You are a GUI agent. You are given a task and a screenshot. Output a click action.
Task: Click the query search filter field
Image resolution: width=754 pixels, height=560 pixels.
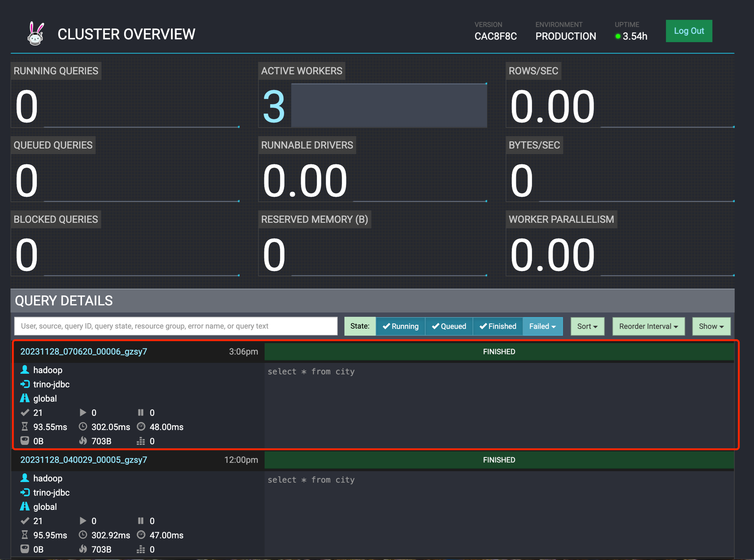click(x=175, y=326)
